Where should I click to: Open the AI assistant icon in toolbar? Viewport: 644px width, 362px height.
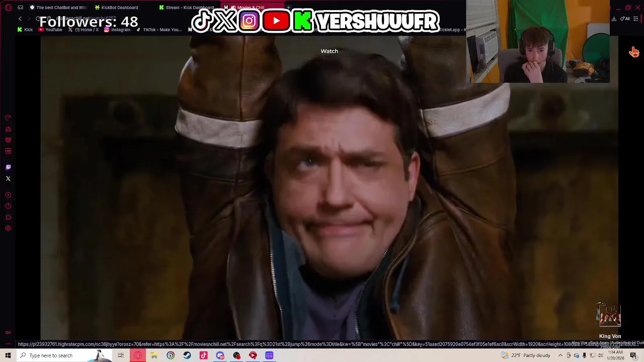(625, 19)
